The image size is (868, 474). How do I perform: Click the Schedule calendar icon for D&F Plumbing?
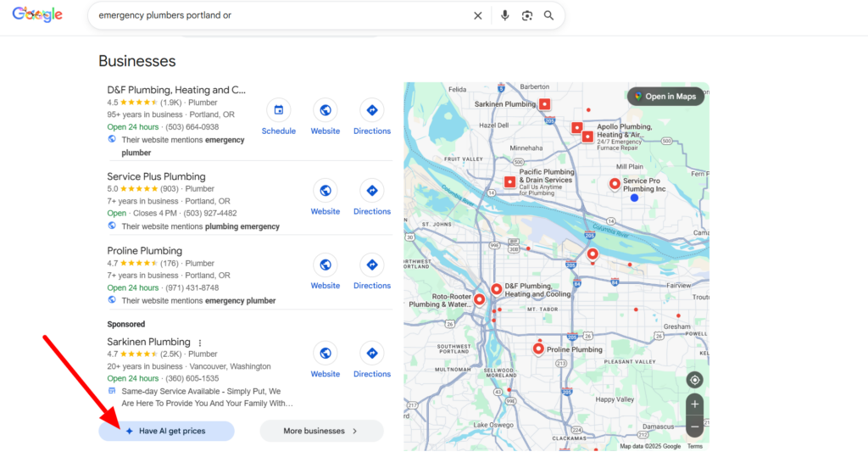pyautogui.click(x=278, y=110)
